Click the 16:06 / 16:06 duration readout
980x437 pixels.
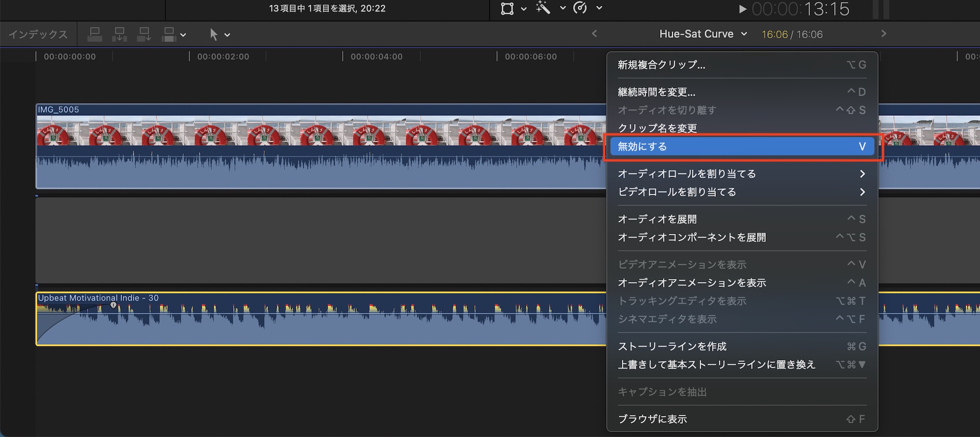(792, 34)
